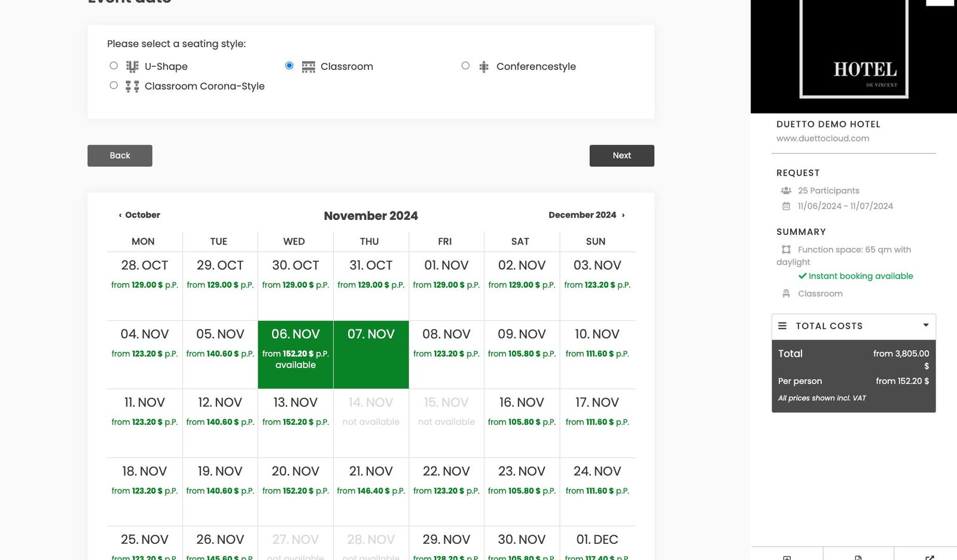Click the 25 Participants text
Screen dimensions: 957x560
pyautogui.click(x=828, y=191)
